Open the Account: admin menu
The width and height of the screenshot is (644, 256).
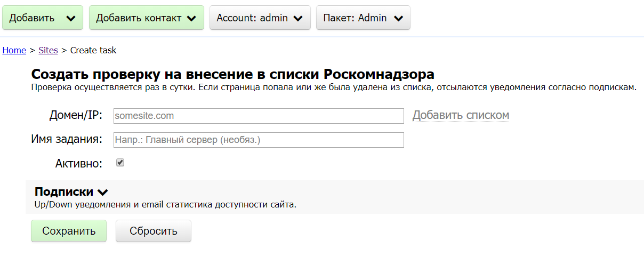tap(260, 18)
